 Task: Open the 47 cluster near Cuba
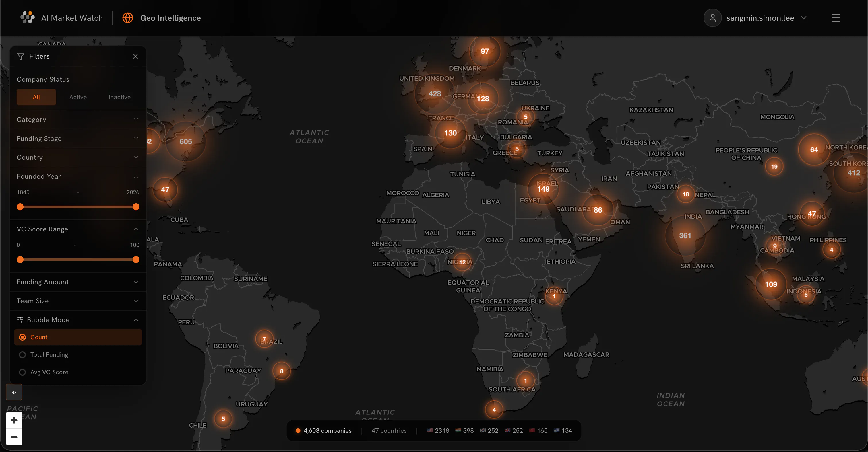(x=165, y=190)
